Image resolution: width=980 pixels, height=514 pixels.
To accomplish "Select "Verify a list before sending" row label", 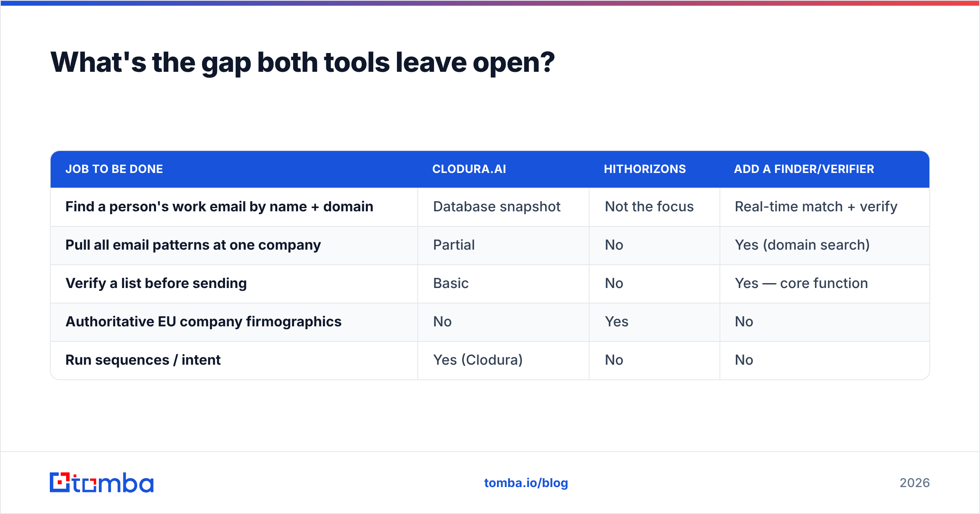I will pyautogui.click(x=156, y=283).
